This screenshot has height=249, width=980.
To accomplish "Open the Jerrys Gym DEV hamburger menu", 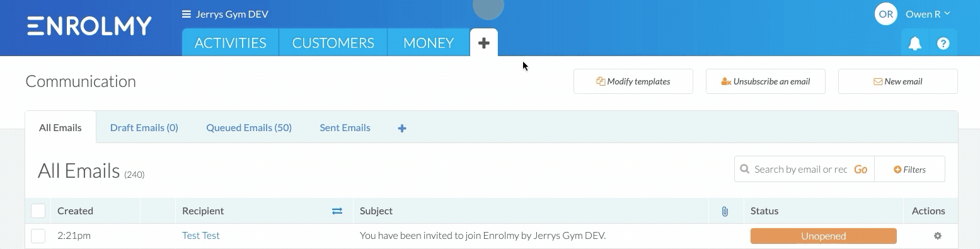I will (x=187, y=14).
